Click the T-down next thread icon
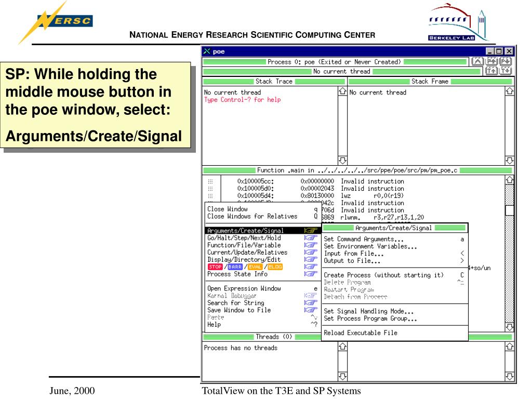This screenshot has width=532, height=399. (505, 71)
